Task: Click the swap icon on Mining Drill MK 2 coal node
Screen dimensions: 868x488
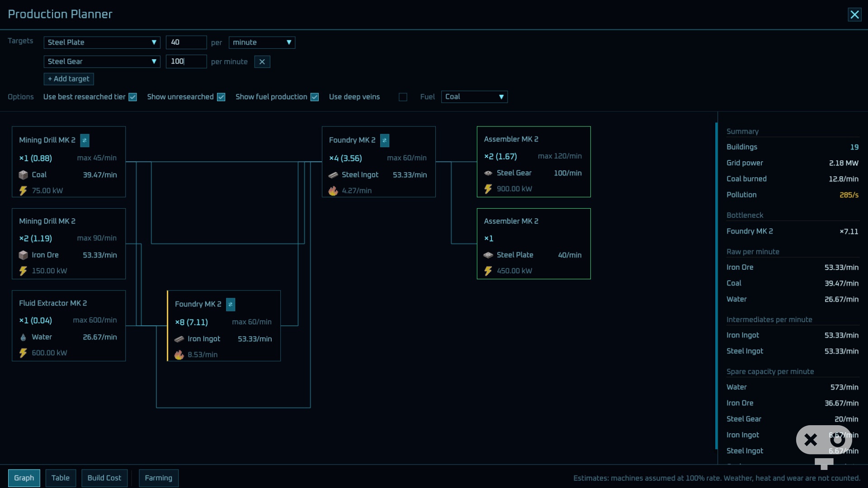Action: pos(85,141)
